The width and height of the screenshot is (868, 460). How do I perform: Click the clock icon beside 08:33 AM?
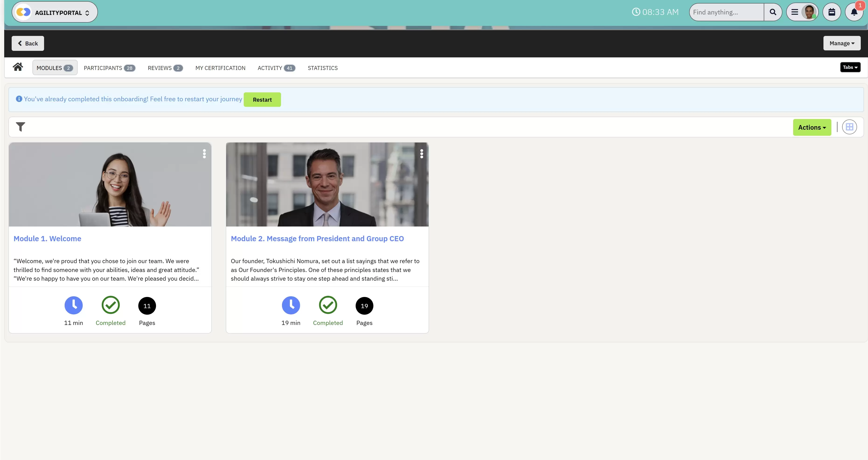tap(635, 12)
